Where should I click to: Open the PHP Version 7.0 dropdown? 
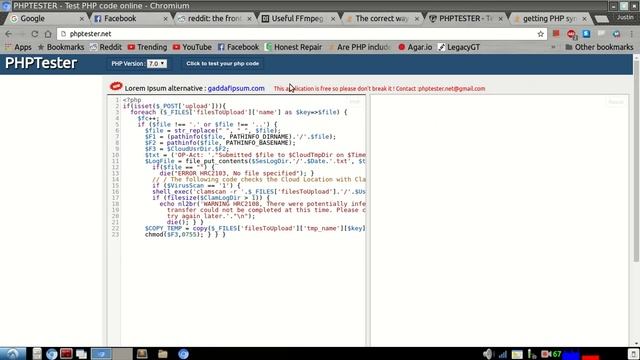(x=157, y=64)
